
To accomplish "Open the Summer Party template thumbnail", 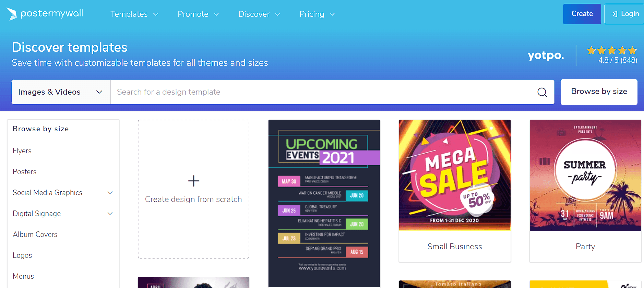I will pos(585,175).
